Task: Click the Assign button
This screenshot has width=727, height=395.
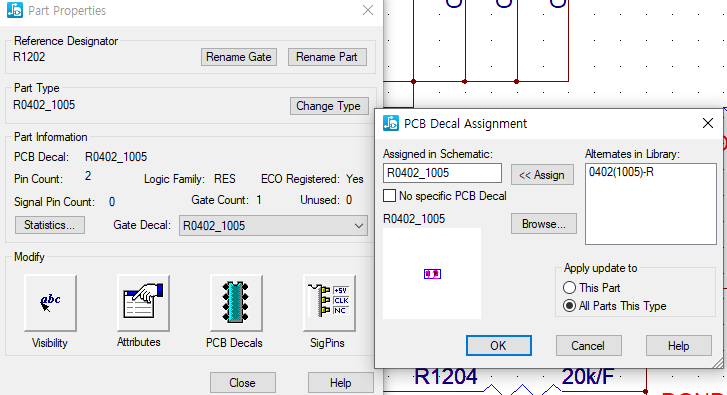Action: click(x=542, y=175)
